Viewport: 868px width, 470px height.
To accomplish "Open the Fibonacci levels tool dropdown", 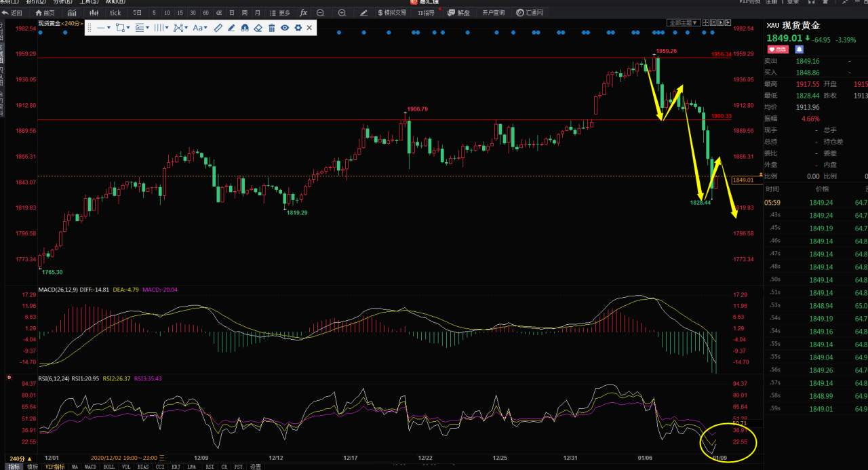I will 142,28.
